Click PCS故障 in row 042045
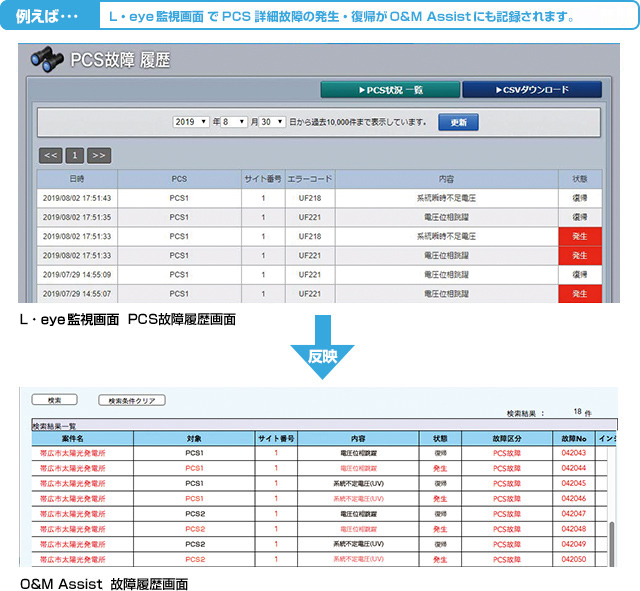The height and width of the screenshot is (591, 640). 507,483
